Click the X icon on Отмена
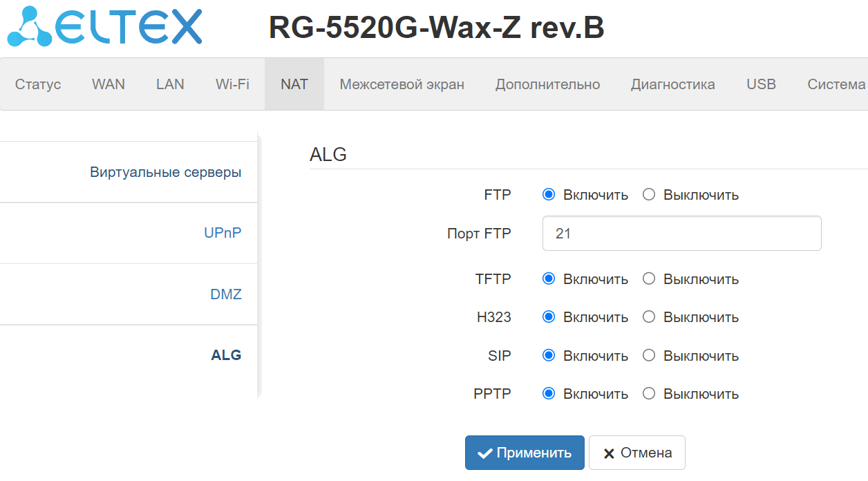The width and height of the screenshot is (868, 481). 609,453
